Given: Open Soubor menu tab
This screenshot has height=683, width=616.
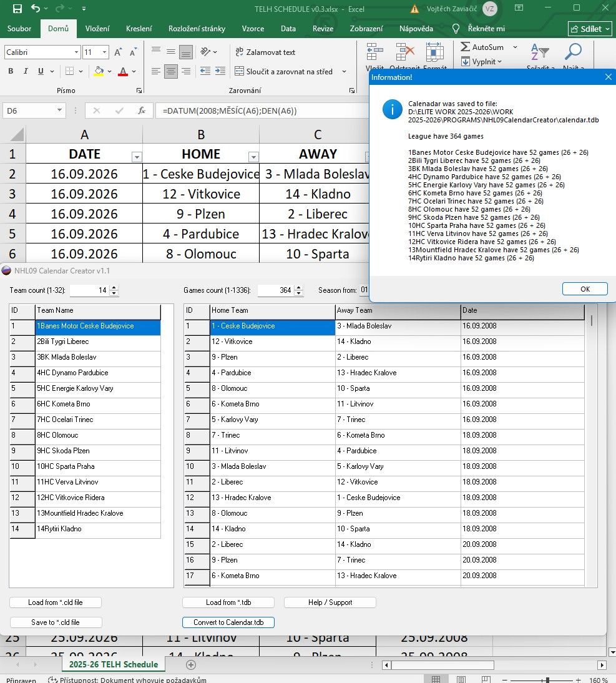Looking at the screenshot, I should [19, 29].
